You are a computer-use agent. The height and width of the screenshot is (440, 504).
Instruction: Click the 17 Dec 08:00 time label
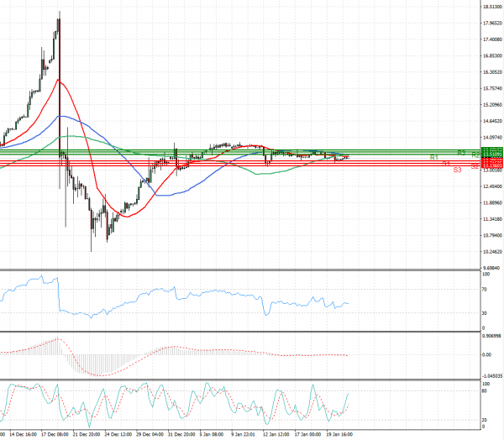point(55,434)
